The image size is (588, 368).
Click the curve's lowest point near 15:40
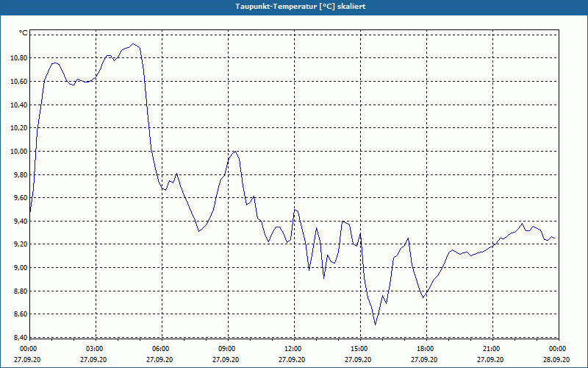click(375, 325)
